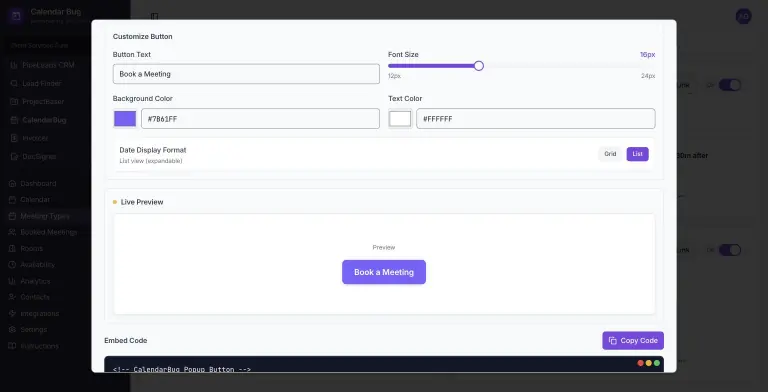
Task: Click the Instructions book icon
Action: click(x=12, y=346)
